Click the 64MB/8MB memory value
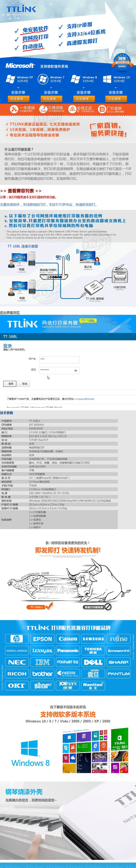This screenshot has height=868, width=136. (36, 429)
